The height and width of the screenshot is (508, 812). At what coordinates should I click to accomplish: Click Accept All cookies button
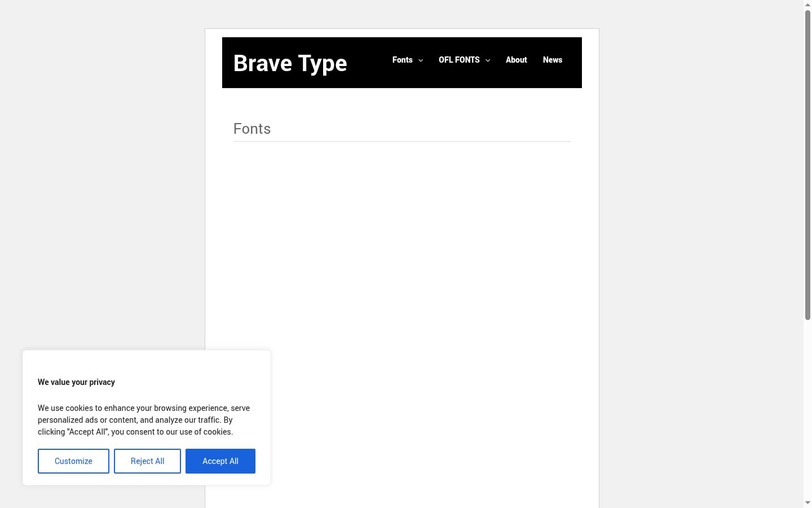tap(220, 461)
